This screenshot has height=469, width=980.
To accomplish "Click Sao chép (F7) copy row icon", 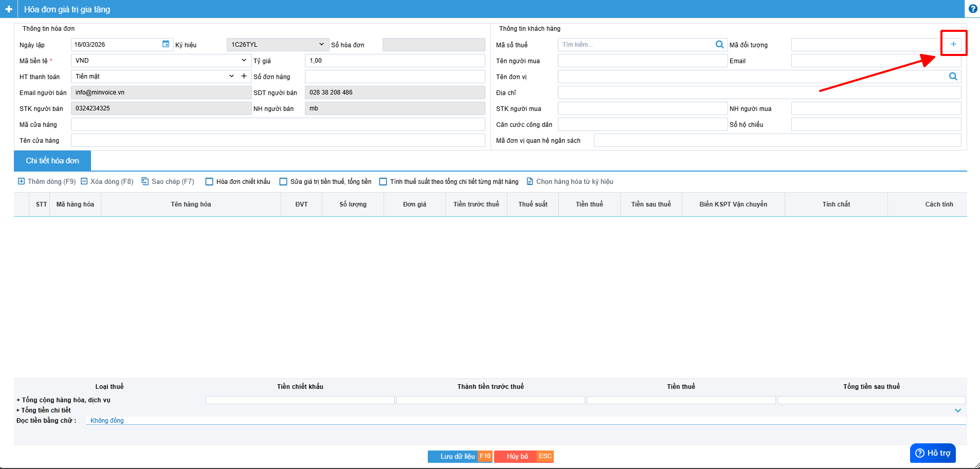I will [168, 181].
